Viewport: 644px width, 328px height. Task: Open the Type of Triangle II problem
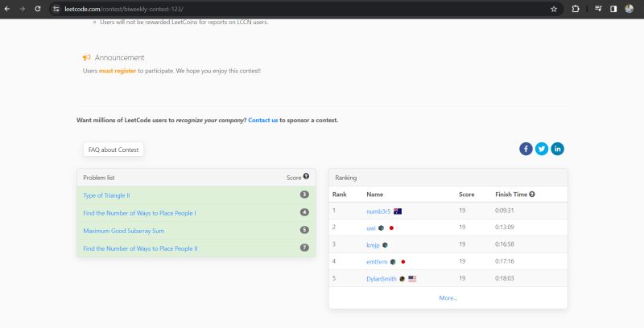106,195
